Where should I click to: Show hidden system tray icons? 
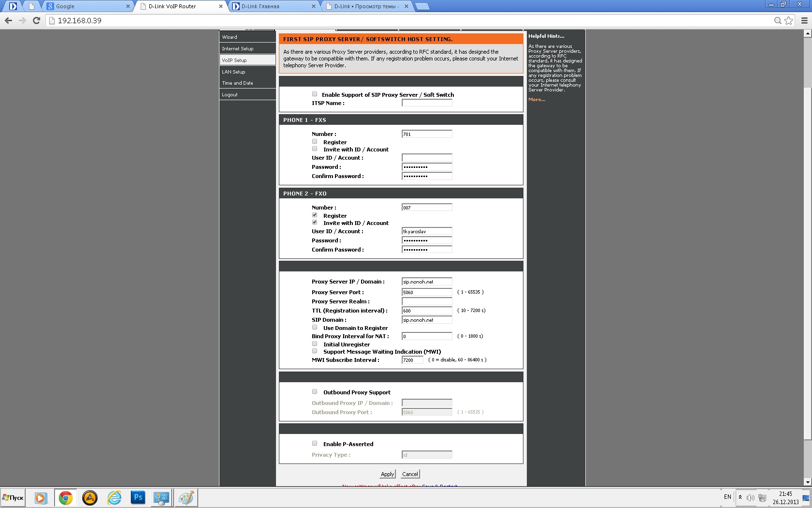pos(740,497)
